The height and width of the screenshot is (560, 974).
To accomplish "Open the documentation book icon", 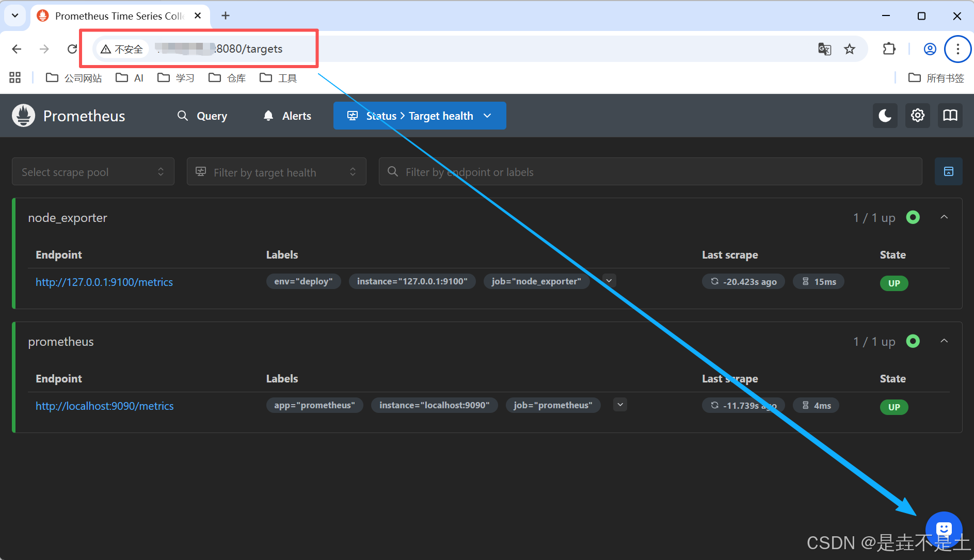I will click(x=950, y=116).
